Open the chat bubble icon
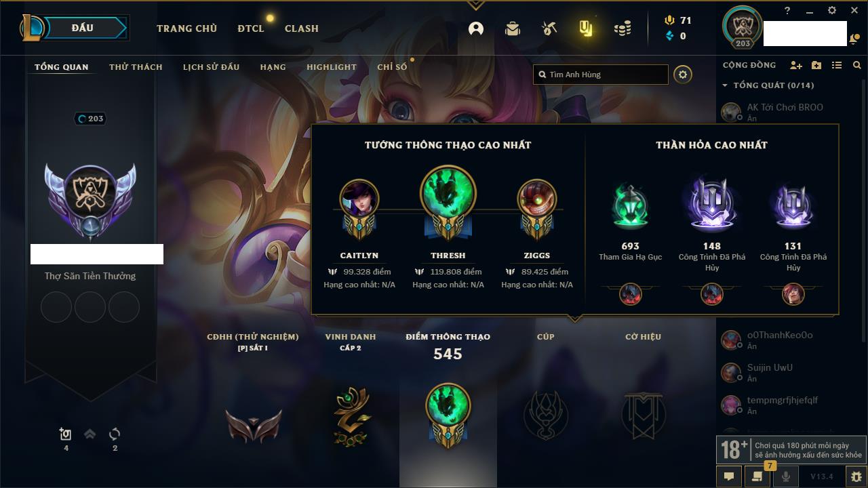 click(729, 476)
